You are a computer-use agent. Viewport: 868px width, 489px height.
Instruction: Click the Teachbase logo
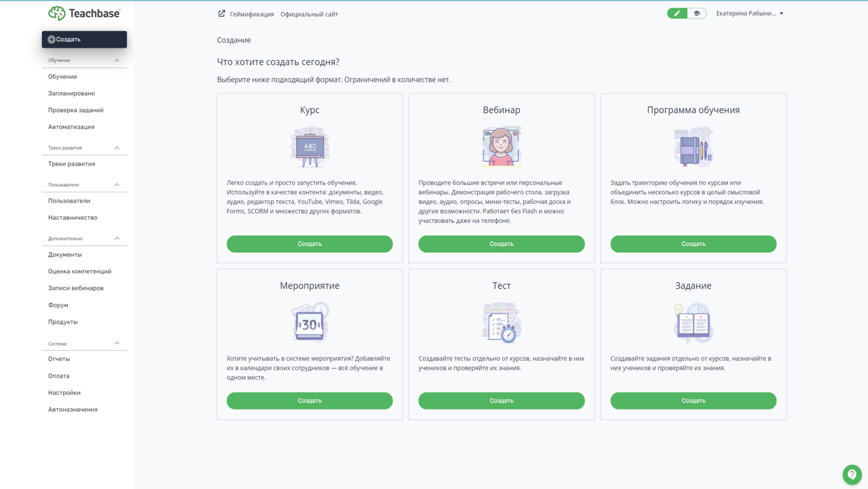pos(84,13)
